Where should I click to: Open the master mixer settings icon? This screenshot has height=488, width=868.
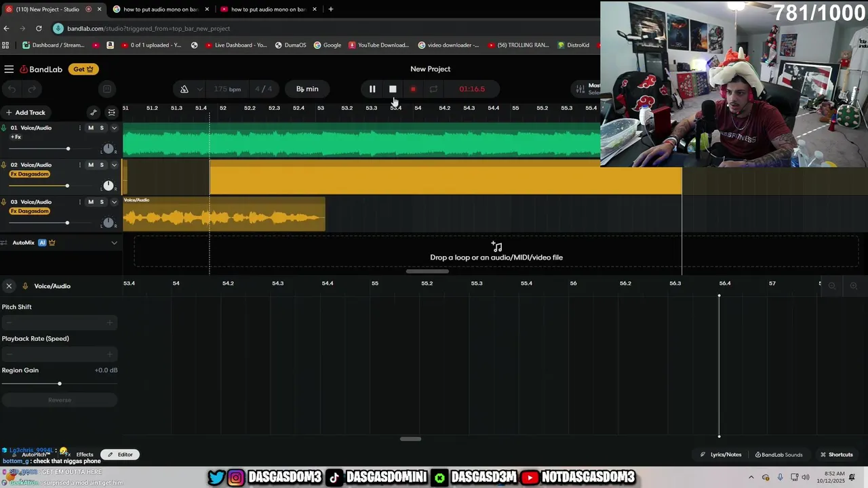(x=580, y=89)
